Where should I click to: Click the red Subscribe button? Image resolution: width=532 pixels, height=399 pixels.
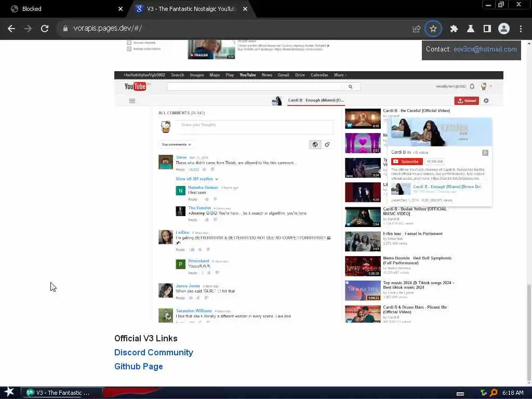click(x=406, y=162)
